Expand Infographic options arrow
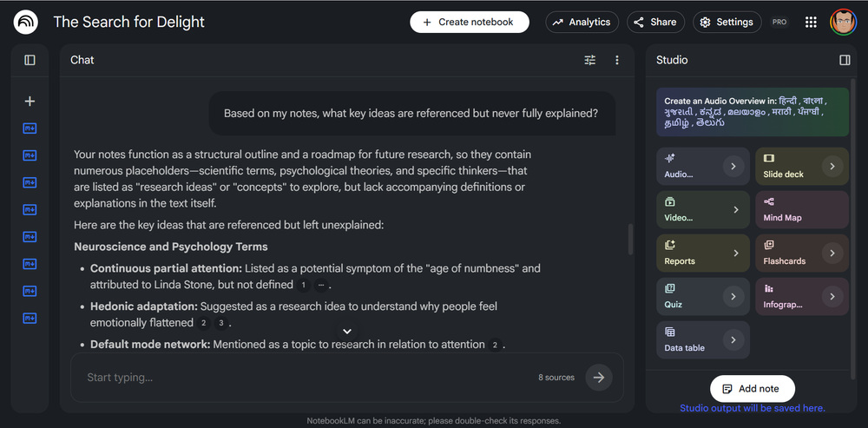Screen dimensions: 868x428 tap(832, 297)
